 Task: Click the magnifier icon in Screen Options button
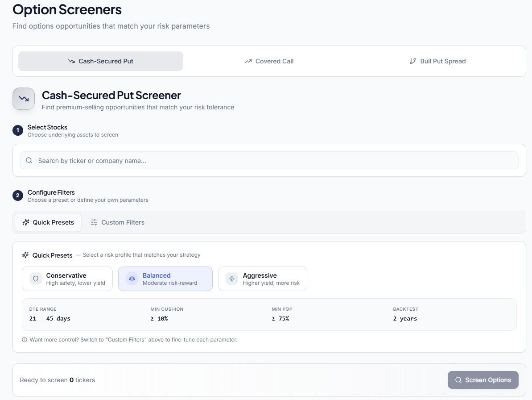click(458, 380)
